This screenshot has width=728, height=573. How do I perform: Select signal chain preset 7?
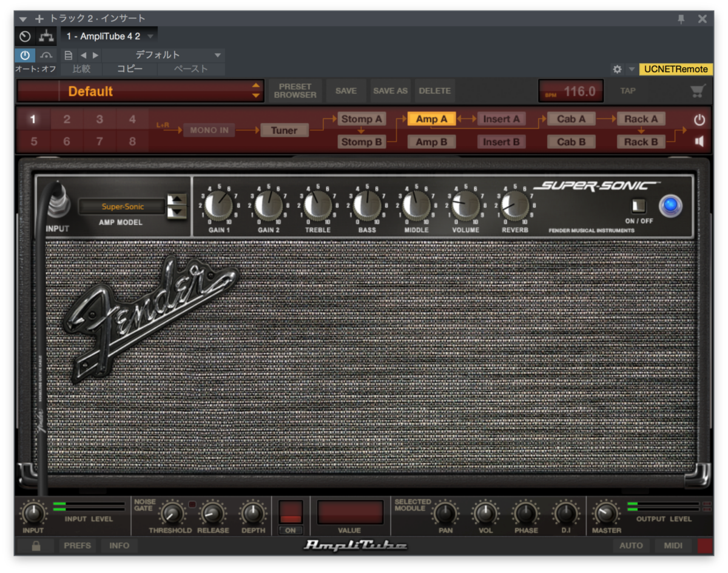coord(99,142)
